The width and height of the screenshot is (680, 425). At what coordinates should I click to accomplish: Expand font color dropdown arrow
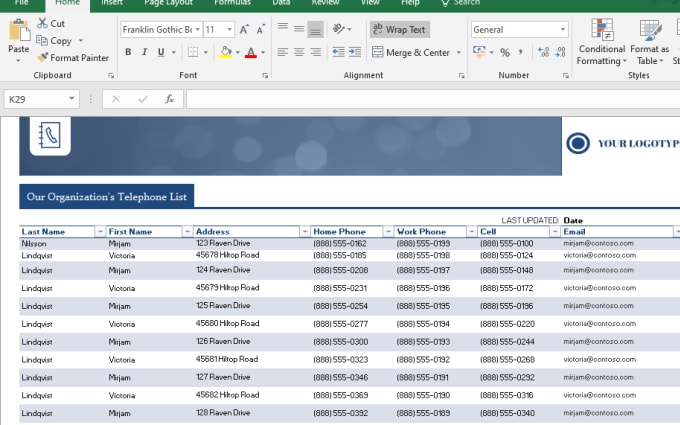tap(263, 52)
